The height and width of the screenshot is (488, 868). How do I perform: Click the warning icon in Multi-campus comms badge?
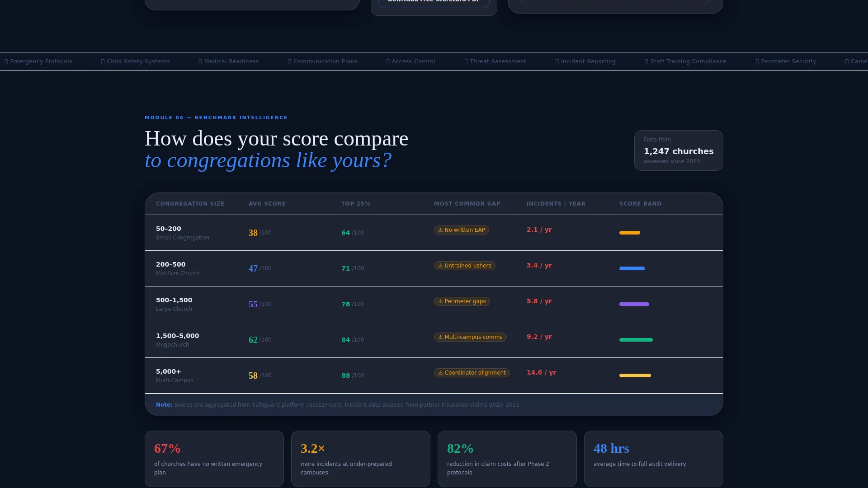point(440,338)
